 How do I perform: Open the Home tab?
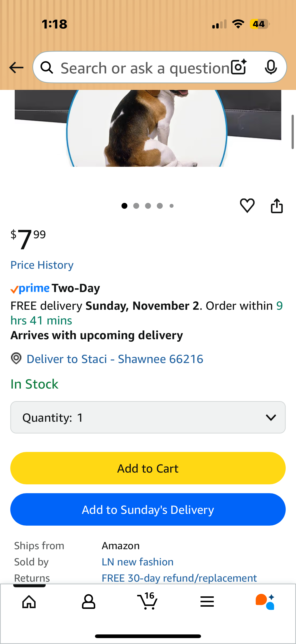[x=29, y=602]
